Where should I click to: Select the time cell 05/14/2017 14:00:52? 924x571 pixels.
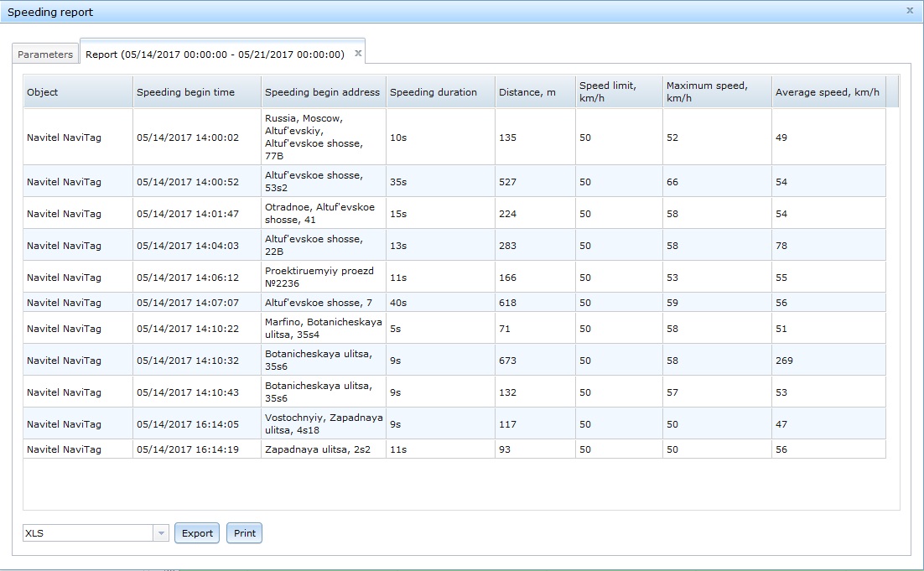pyautogui.click(x=197, y=182)
